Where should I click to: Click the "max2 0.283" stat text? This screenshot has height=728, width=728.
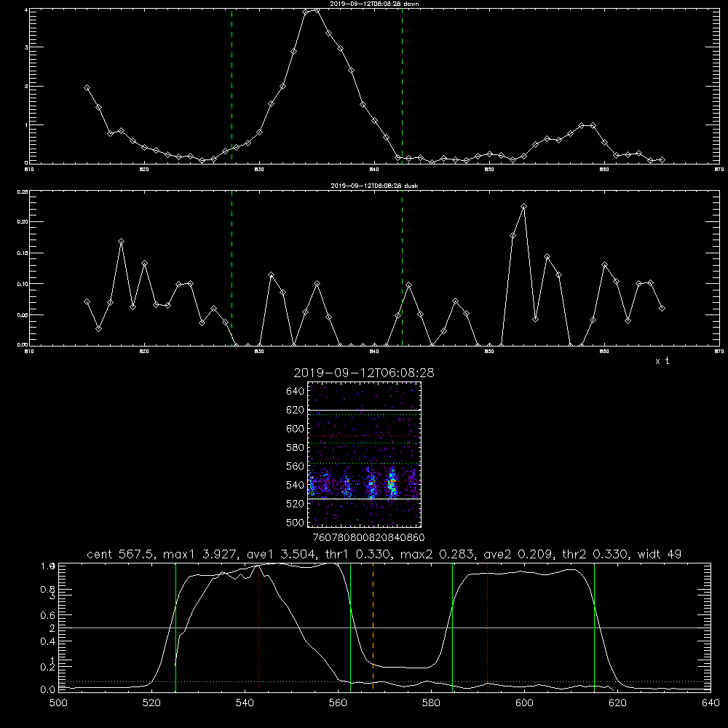coord(436,554)
